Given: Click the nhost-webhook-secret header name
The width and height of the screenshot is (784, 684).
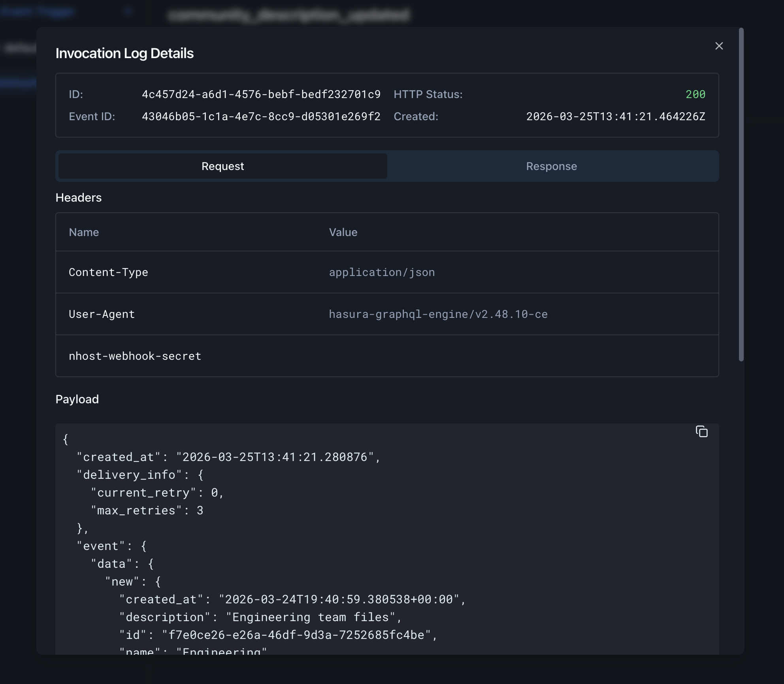Looking at the screenshot, I should click(x=135, y=356).
